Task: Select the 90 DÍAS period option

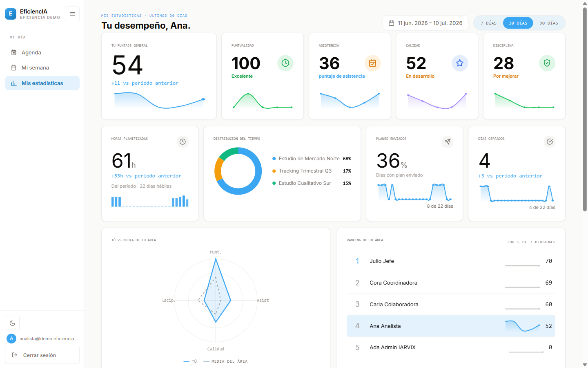Action: point(548,23)
